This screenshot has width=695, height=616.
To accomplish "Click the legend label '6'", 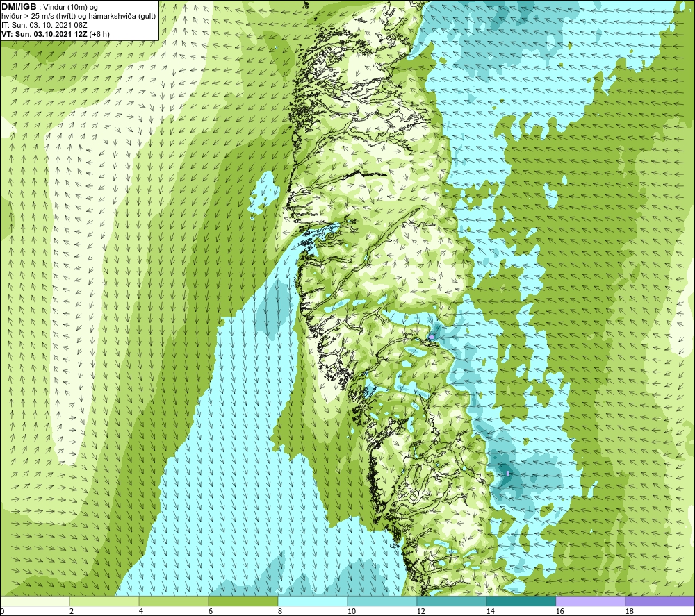I will click(x=211, y=612).
